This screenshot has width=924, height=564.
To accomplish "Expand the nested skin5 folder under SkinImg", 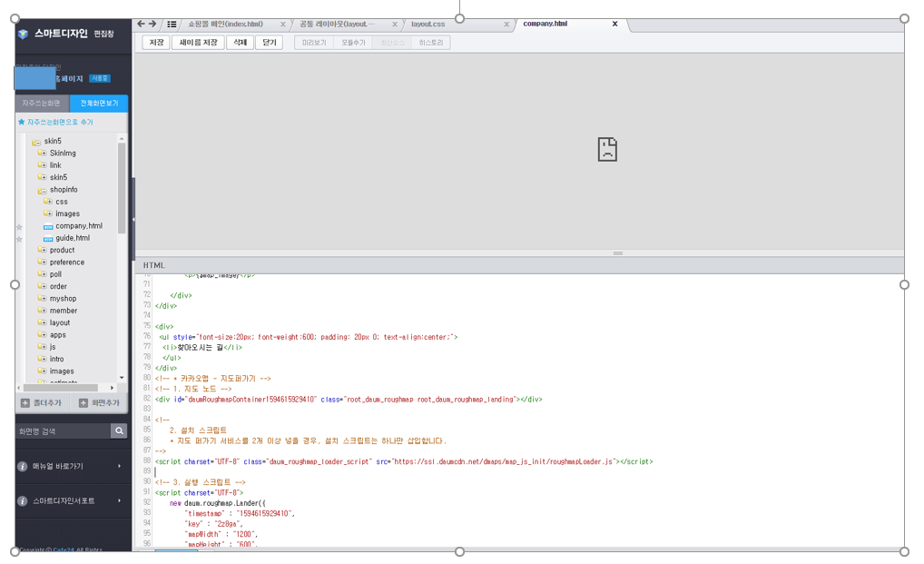I will (42, 177).
